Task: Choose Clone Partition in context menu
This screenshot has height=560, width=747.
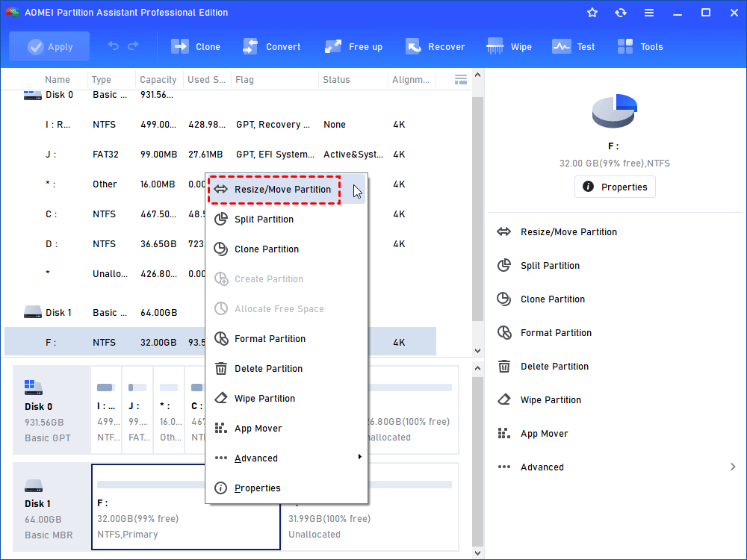Action: (286, 249)
